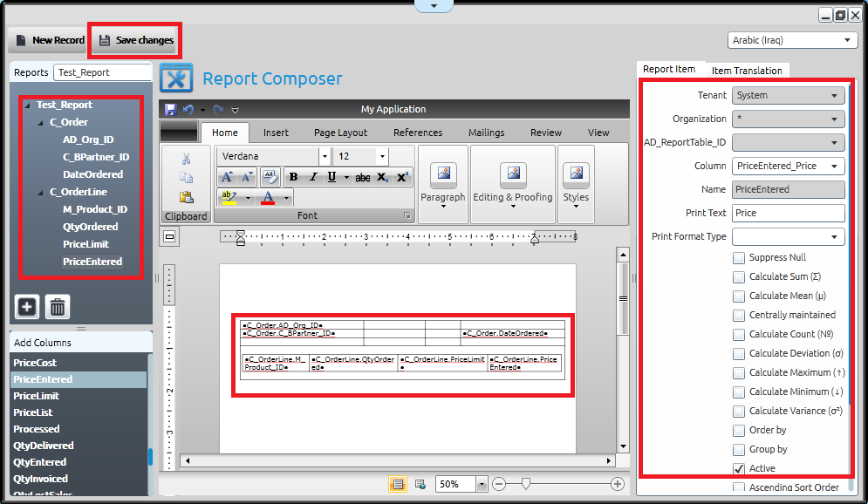Click the strikethrough icon in Font group
Screen dimensions: 868x504
(364, 177)
